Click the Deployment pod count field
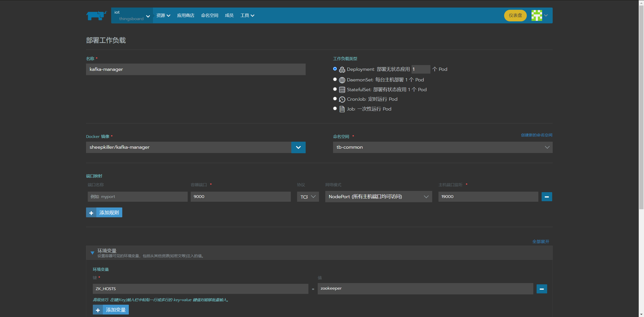This screenshot has height=317, width=644. click(x=421, y=69)
